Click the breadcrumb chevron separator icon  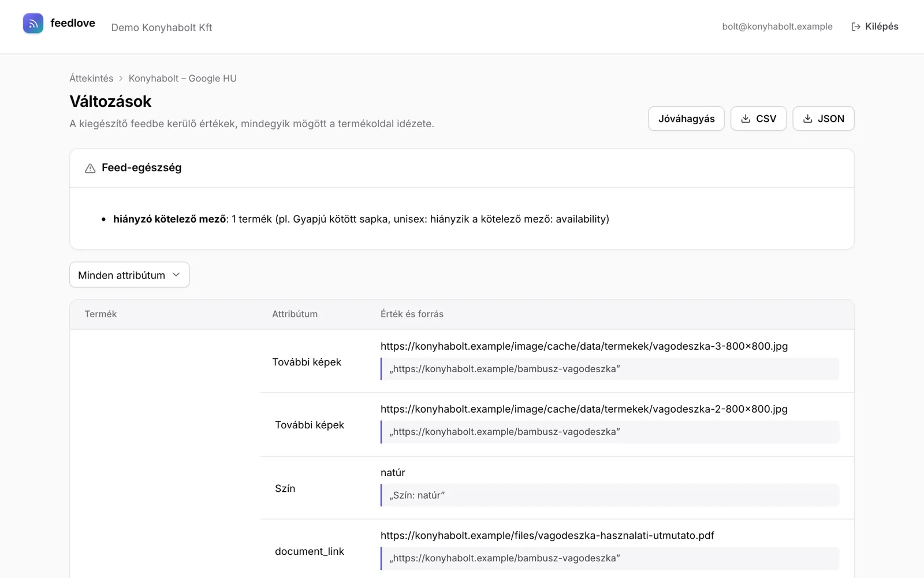pos(121,79)
